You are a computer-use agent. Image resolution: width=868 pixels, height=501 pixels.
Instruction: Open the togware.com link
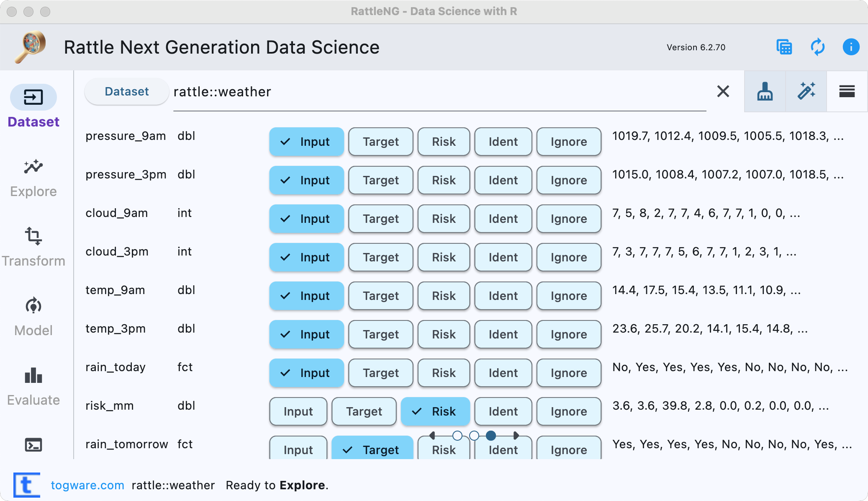(87, 485)
